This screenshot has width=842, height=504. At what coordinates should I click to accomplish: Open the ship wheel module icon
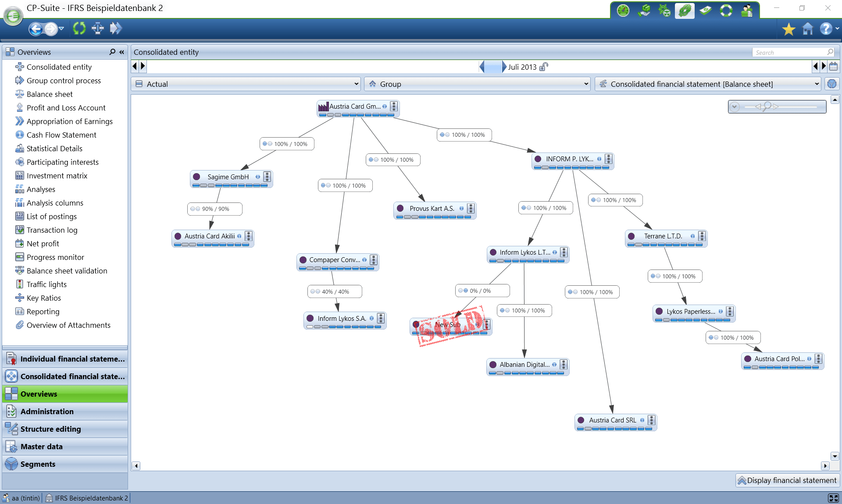(x=664, y=10)
